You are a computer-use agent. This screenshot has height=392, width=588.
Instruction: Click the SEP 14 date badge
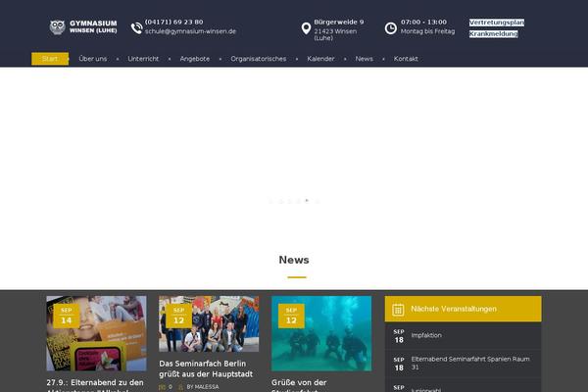[x=67, y=317]
